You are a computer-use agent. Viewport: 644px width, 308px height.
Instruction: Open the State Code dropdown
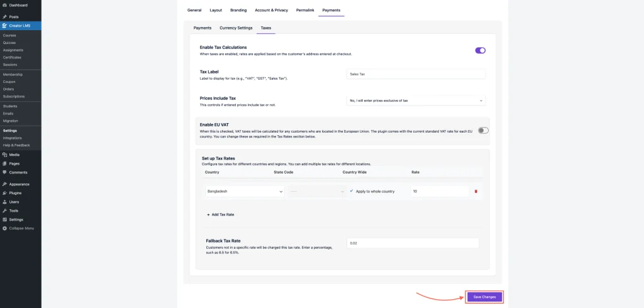(x=316, y=191)
